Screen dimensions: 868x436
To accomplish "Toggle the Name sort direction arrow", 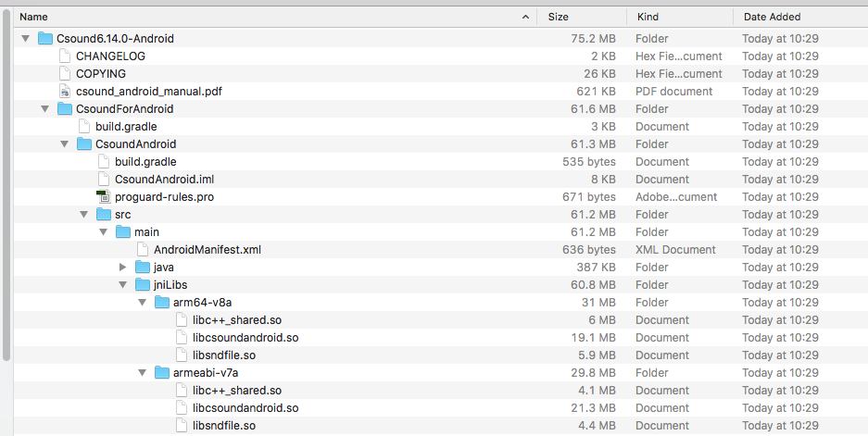I will (x=525, y=18).
